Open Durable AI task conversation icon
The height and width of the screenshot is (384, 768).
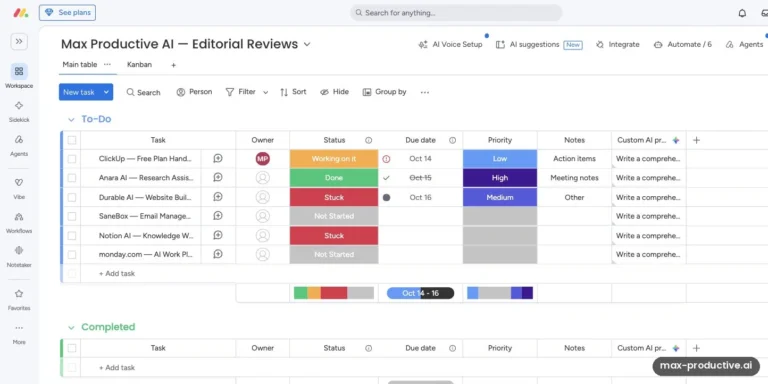pos(218,197)
